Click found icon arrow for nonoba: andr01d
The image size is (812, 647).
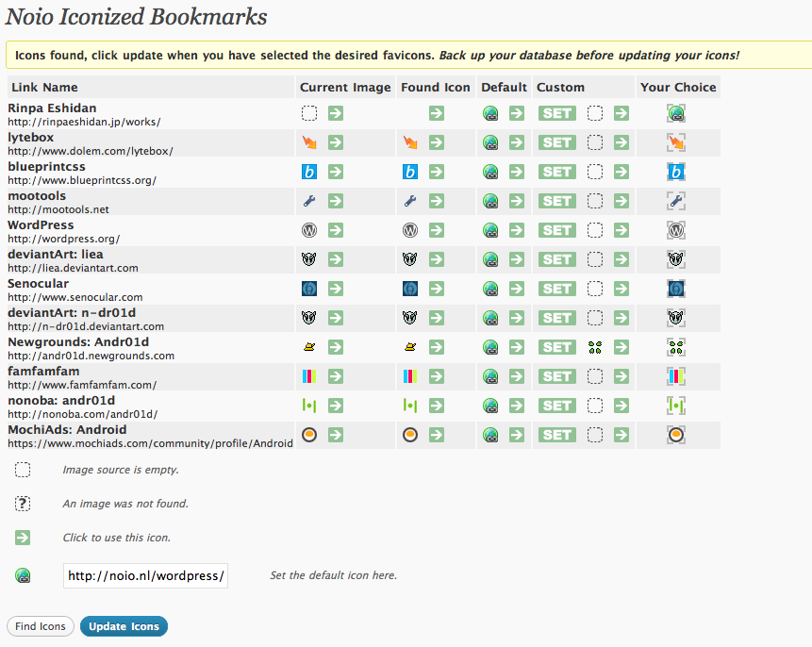coord(437,406)
